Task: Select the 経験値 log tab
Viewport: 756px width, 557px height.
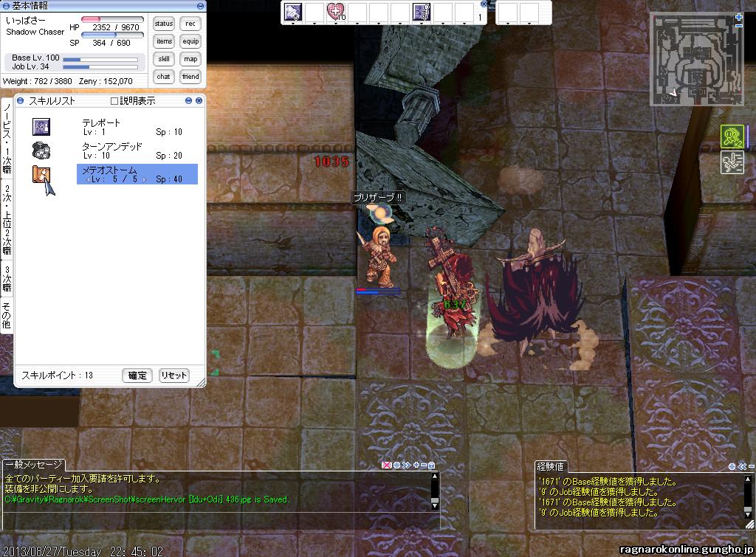Action: (550, 466)
